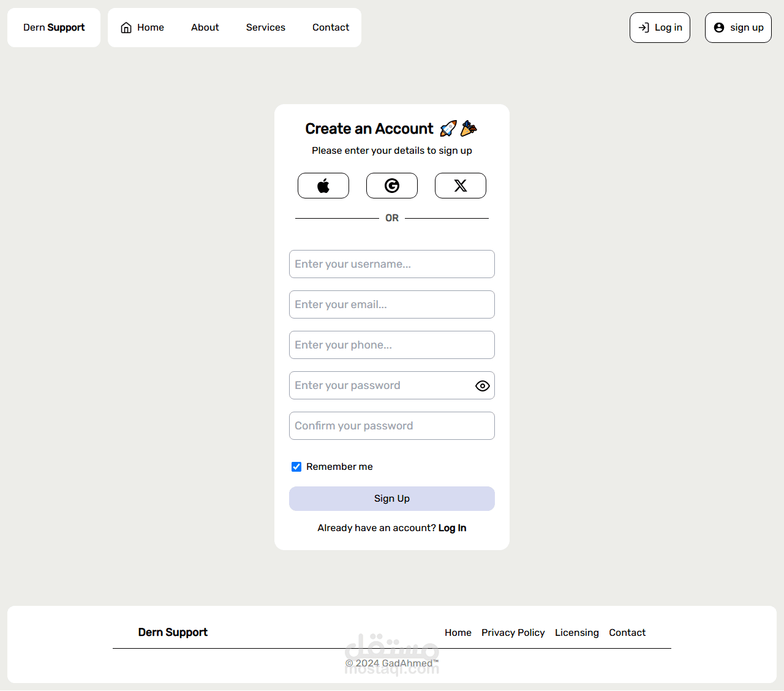Sign up with the Apple icon button
This screenshot has height=691, width=784.
point(323,186)
